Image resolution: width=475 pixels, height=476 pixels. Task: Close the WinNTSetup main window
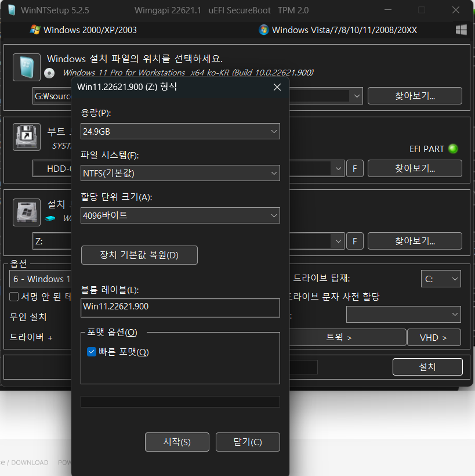pyautogui.click(x=456, y=10)
